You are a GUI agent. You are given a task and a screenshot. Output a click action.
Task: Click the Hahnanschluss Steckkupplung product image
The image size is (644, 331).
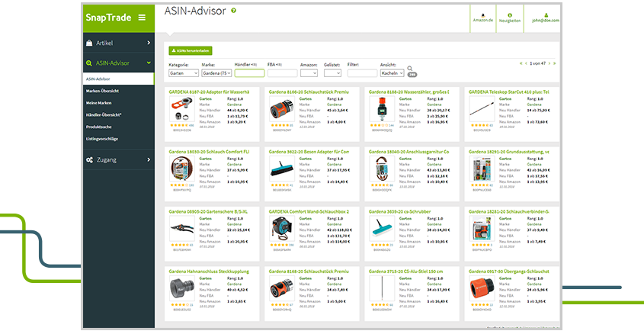[x=182, y=288]
